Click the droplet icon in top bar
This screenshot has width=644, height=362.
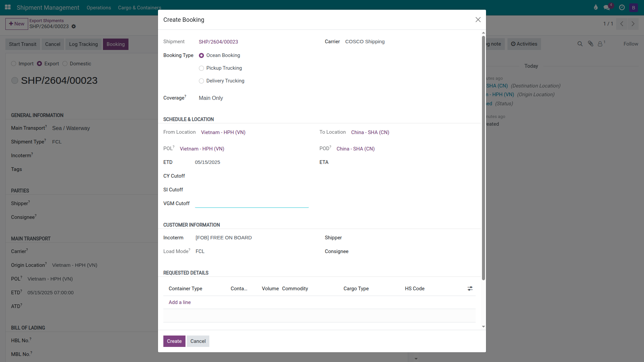click(x=596, y=7)
